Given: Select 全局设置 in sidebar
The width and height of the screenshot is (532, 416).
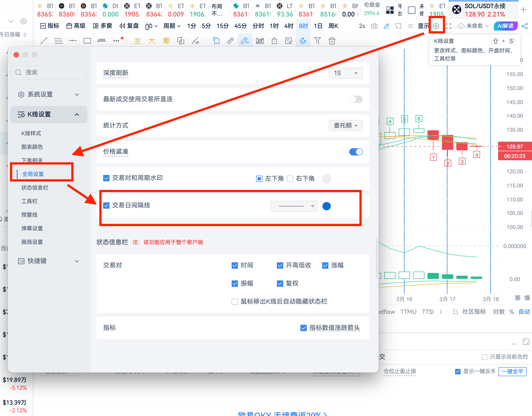Looking at the screenshot, I should [33, 174].
